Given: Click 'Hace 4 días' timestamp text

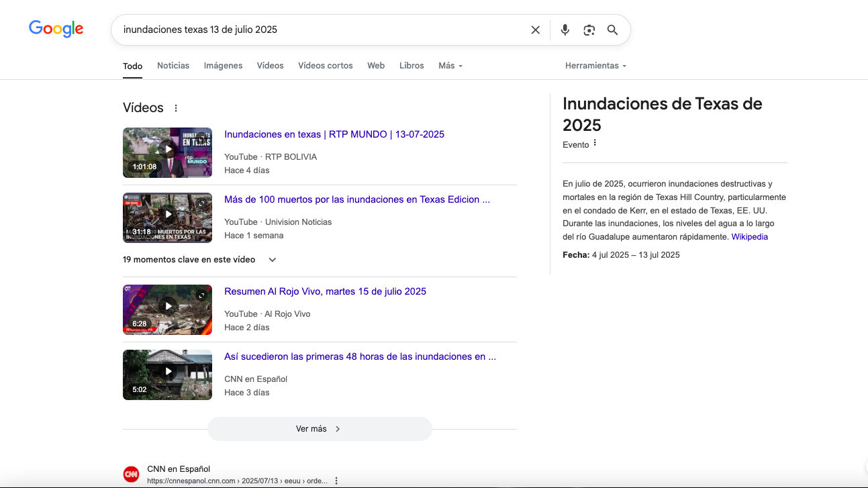Looking at the screenshot, I should (x=247, y=170).
